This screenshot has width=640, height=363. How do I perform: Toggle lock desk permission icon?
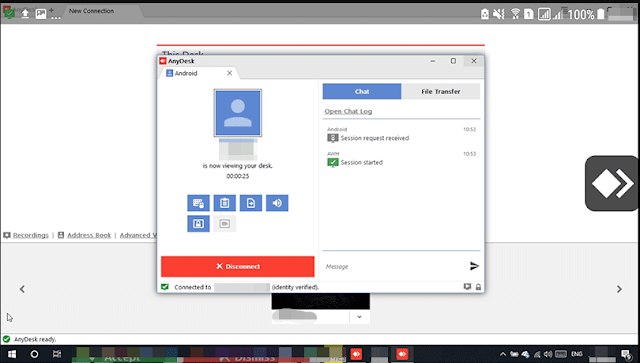point(198,224)
